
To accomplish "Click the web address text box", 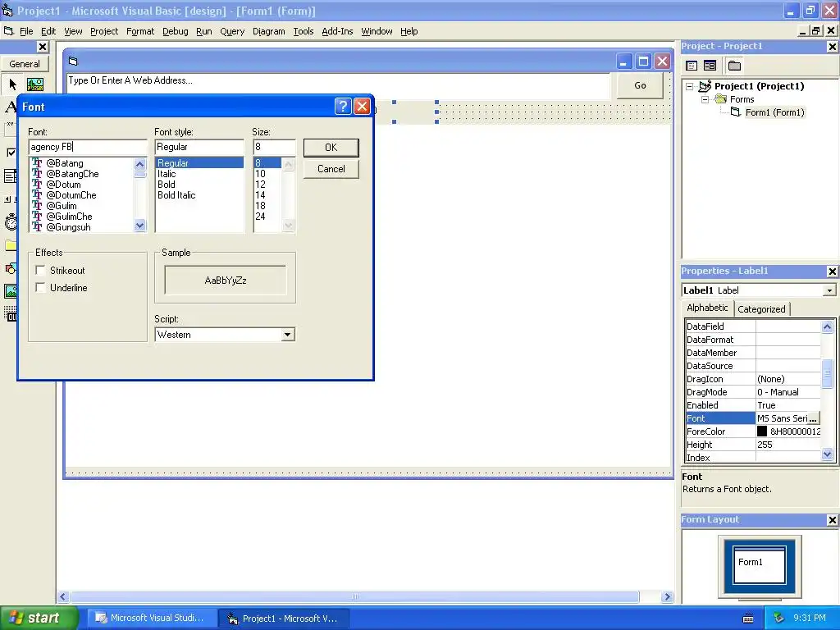I will tap(339, 85).
